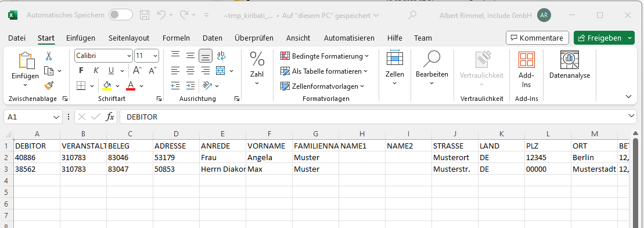Decrease indent

(175, 86)
